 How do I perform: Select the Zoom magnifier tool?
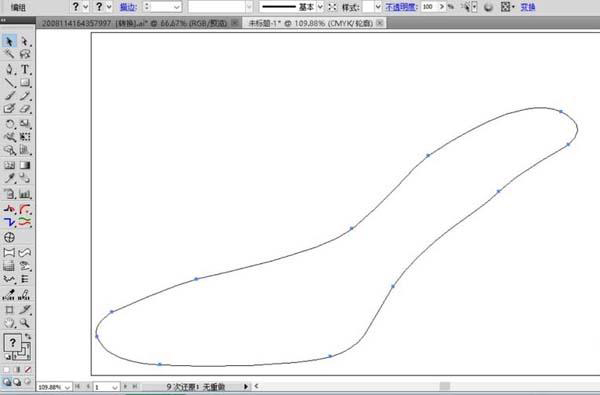pyautogui.click(x=25, y=323)
